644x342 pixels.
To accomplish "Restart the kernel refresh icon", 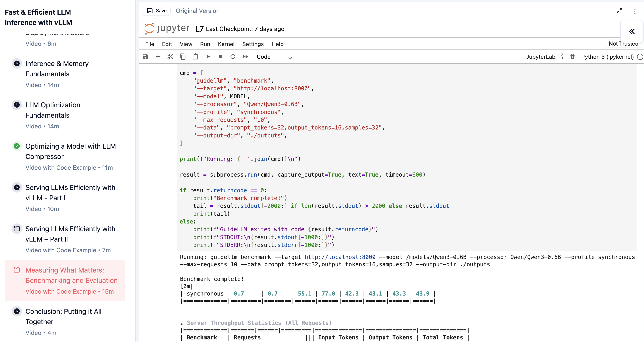I will (x=233, y=57).
